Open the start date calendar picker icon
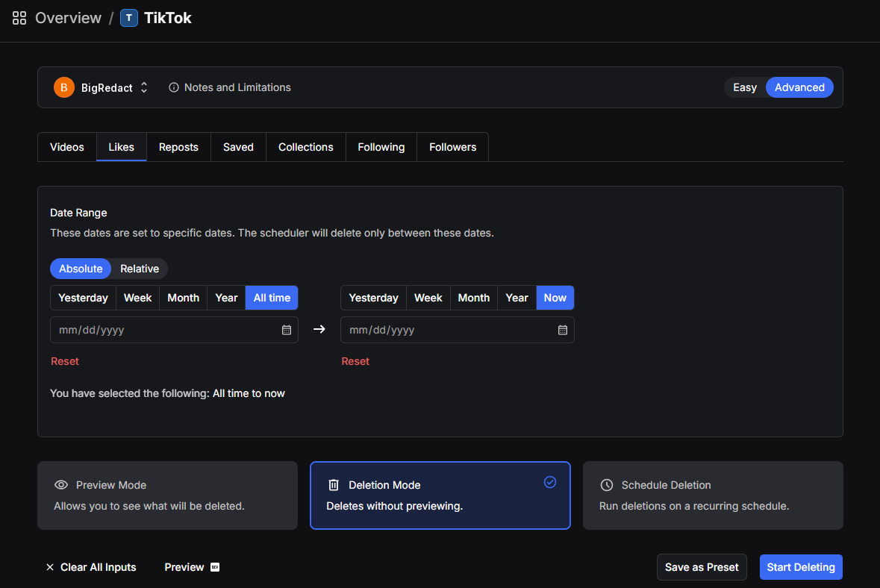Screen dimensions: 880x588 (286, 330)
